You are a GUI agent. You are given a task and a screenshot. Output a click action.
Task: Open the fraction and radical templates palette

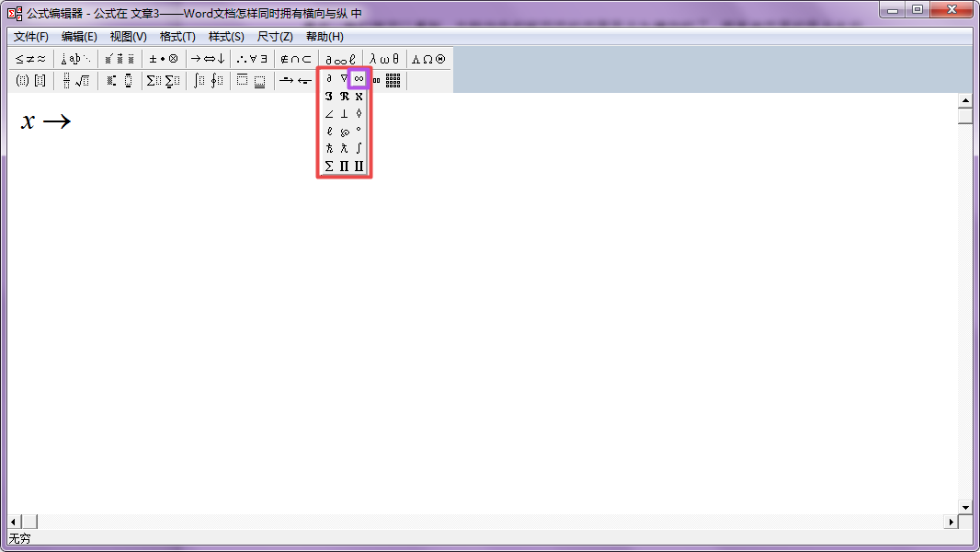[75, 81]
